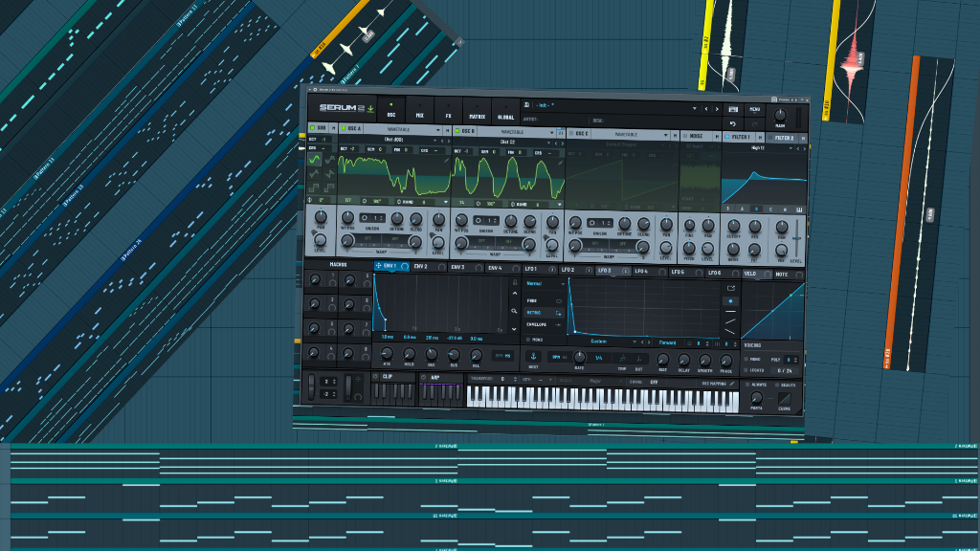Screen dimensions: 980x551
Task: Switch to the FX tab
Action: coord(448,111)
